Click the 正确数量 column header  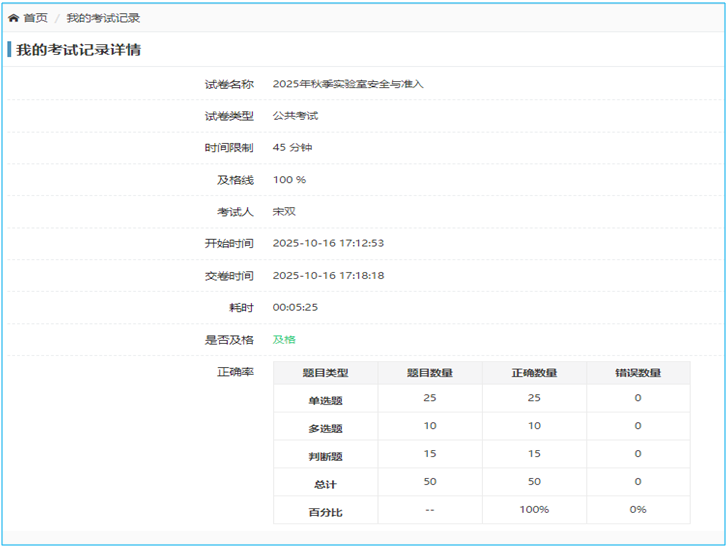[534, 373]
